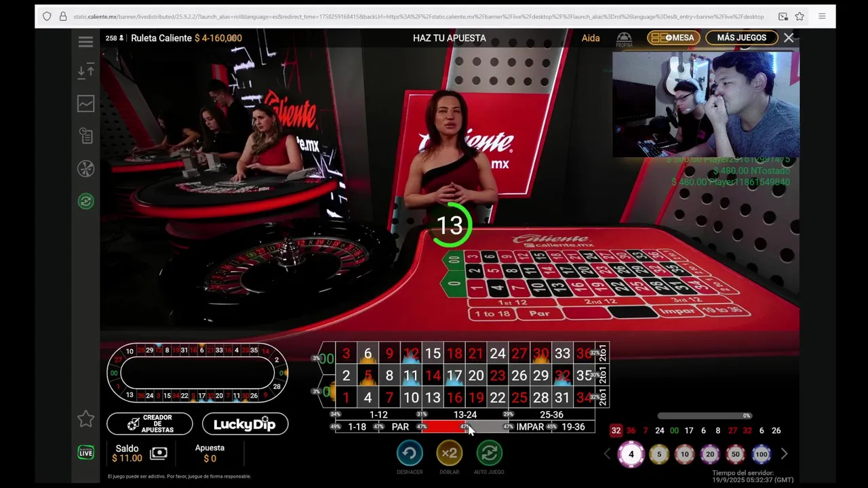
Task: Click the Deshacer undo icon
Action: point(410,453)
